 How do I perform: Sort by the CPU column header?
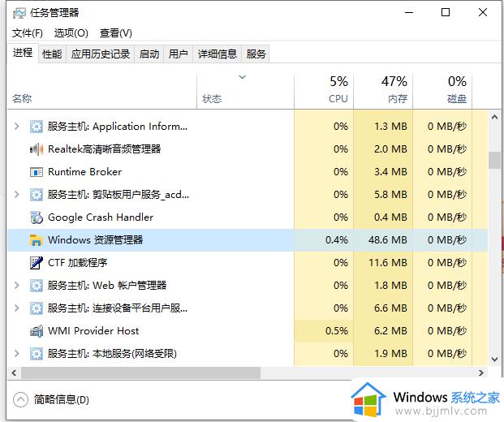point(324,91)
